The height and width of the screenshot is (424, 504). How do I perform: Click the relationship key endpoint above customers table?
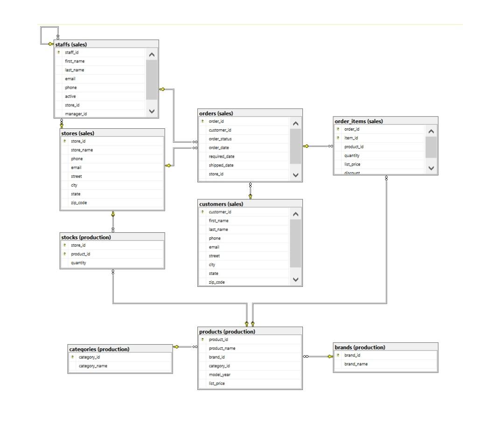click(251, 196)
